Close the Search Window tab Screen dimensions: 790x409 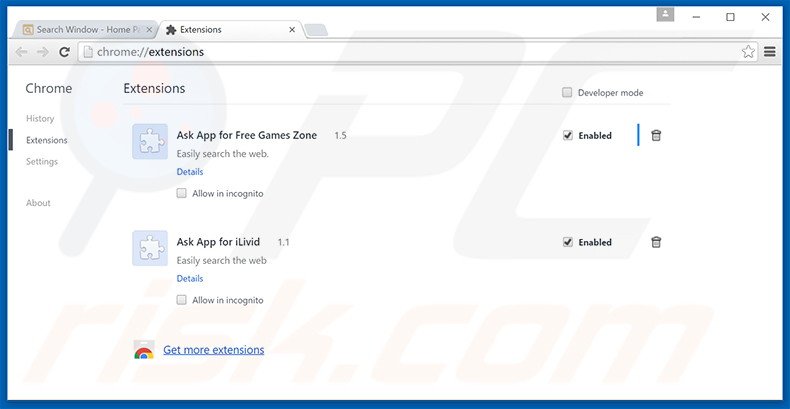click(149, 30)
